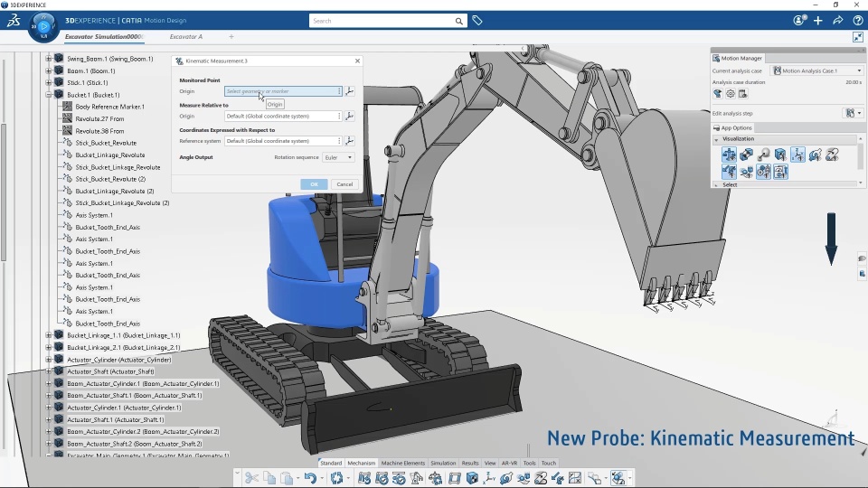Click the Update refresh icon in toolbar
Viewport: 868px width, 488px height.
[x=336, y=478]
